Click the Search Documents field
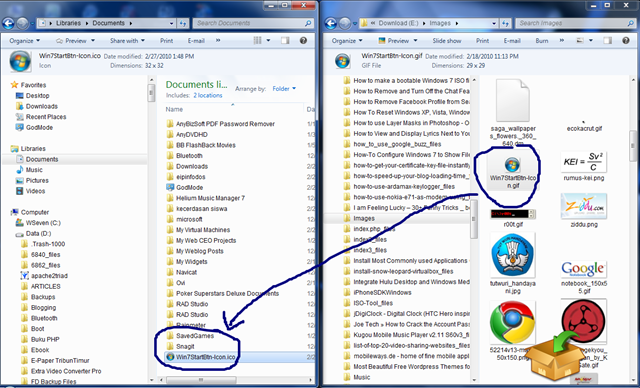Image resolution: width=640 pixels, height=388 pixels. [x=253, y=23]
